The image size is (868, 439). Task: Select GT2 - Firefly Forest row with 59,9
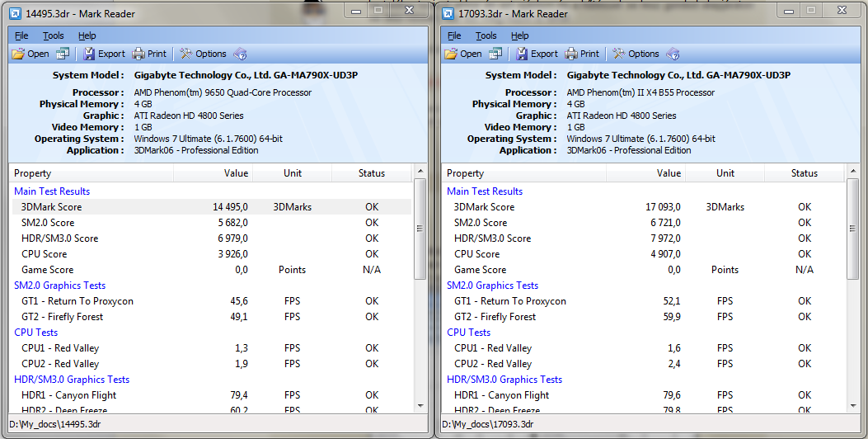(x=645, y=317)
